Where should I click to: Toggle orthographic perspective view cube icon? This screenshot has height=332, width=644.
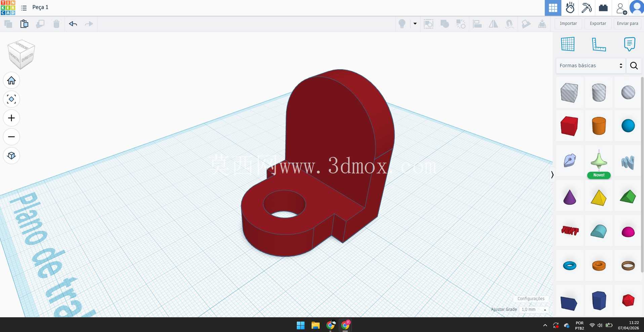coord(11,156)
